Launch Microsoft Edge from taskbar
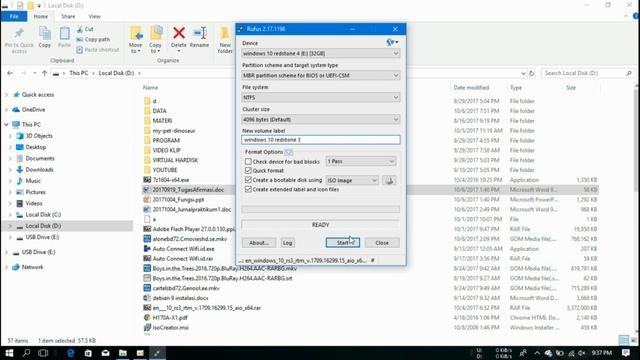This screenshot has width=640, height=360. [71, 353]
